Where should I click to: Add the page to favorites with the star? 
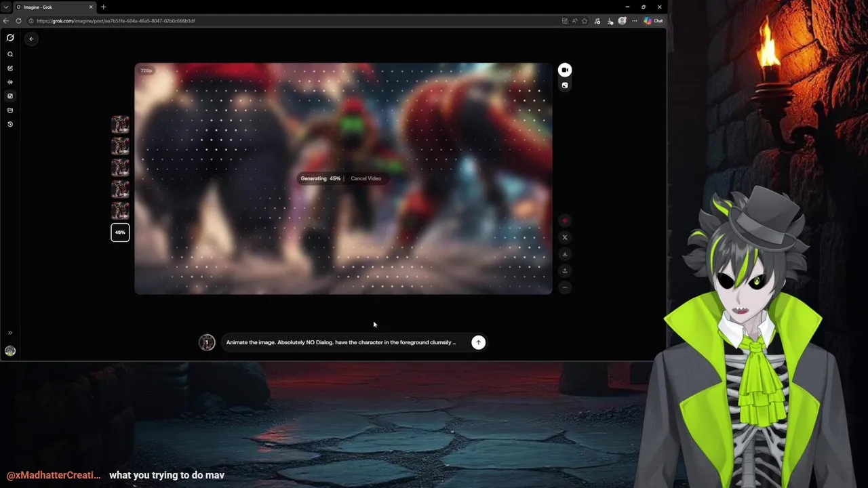(585, 21)
